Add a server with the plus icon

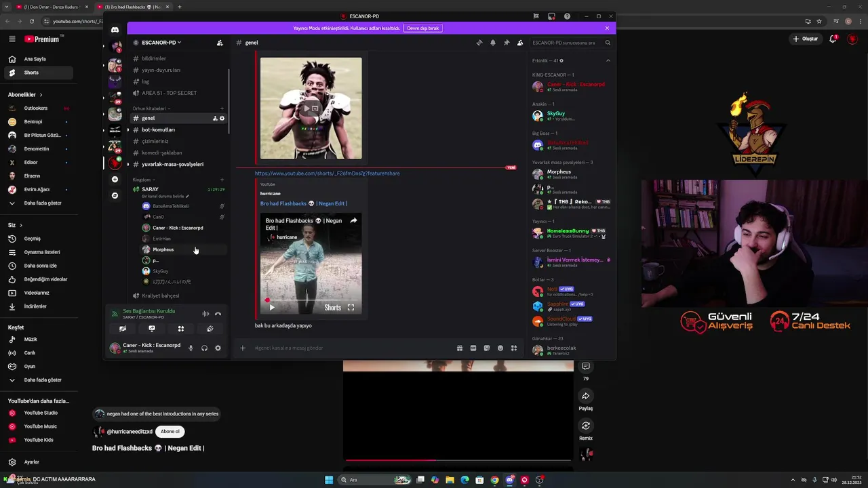pos(115,180)
